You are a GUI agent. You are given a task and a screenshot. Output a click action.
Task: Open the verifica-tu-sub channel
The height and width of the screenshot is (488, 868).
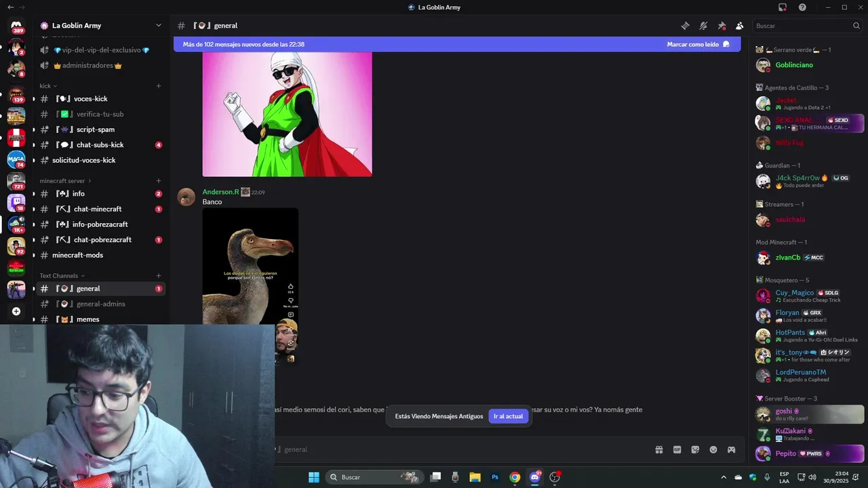[x=100, y=115]
